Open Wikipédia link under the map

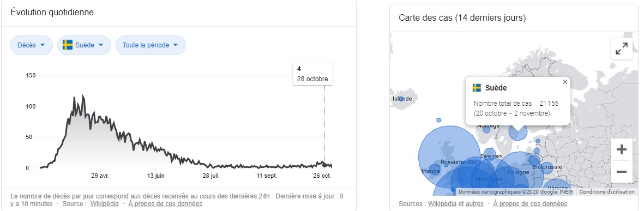click(442, 203)
